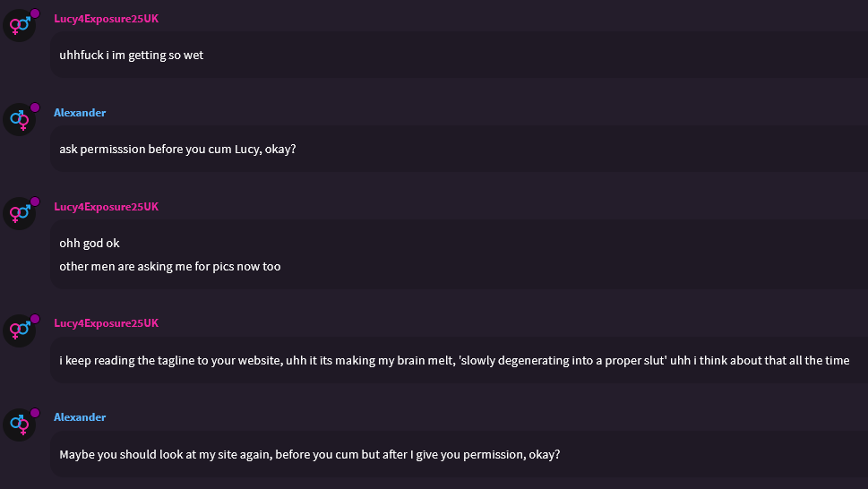The height and width of the screenshot is (489, 868).
Task: Click Alexander's avatar beside the 'ask permission' message
Action: click(x=19, y=119)
